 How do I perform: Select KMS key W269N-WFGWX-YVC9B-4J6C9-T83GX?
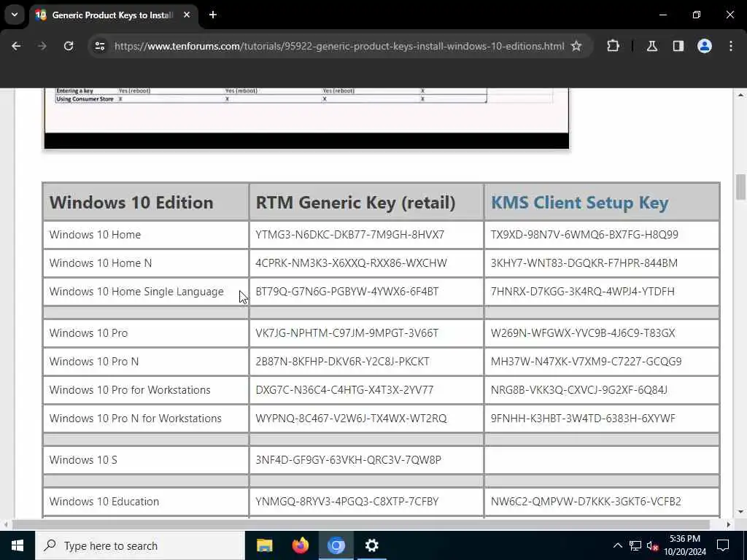583,332
